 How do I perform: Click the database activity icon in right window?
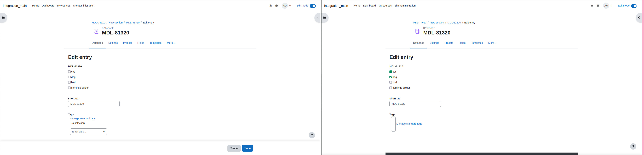pyautogui.click(x=417, y=31)
